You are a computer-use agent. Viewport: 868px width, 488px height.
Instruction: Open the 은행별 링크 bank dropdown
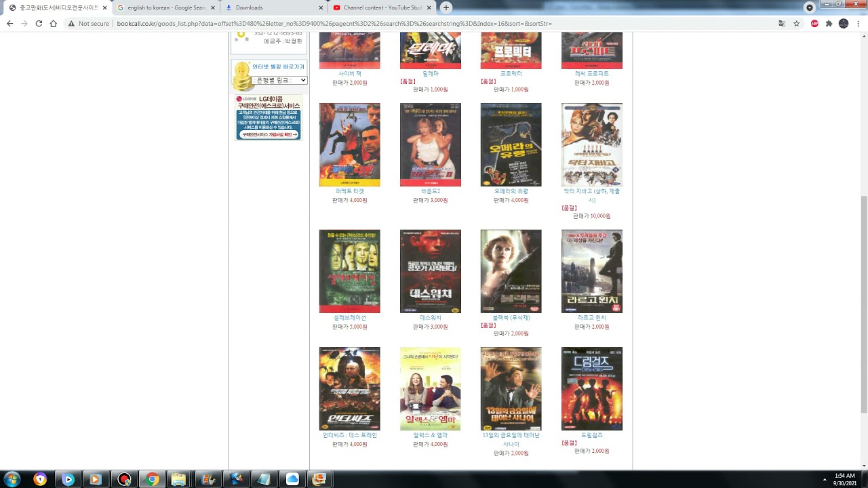click(x=279, y=80)
